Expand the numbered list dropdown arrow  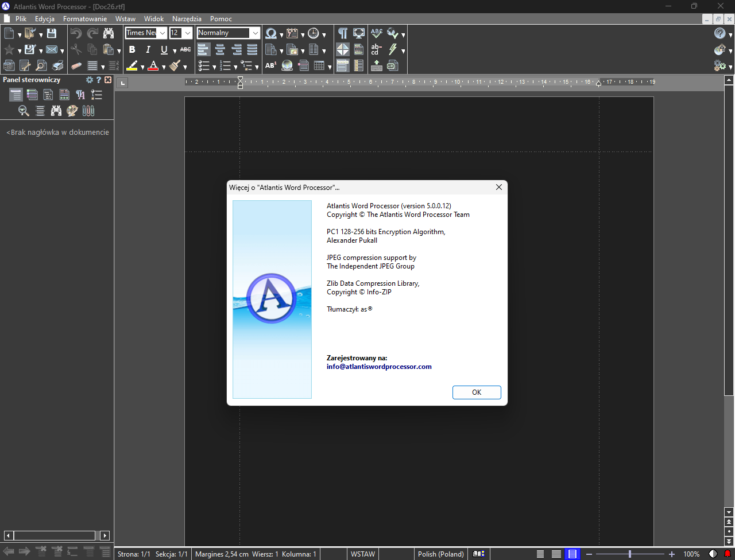235,67
